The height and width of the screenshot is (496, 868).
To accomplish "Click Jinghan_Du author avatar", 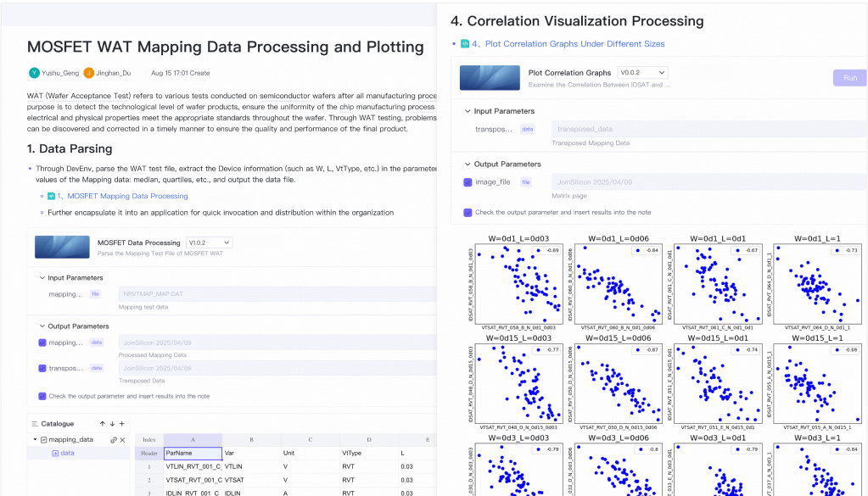I will pos(88,72).
